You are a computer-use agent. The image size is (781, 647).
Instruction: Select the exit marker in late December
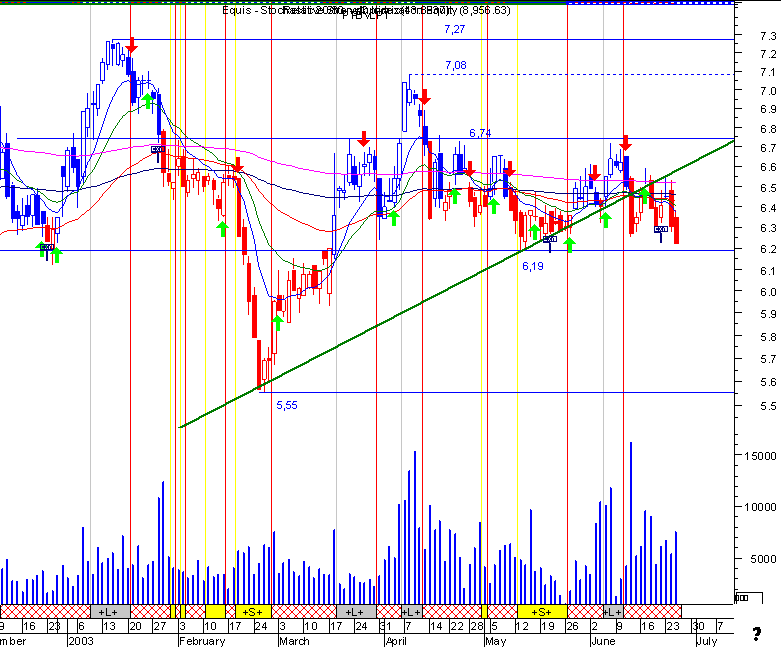47,248
